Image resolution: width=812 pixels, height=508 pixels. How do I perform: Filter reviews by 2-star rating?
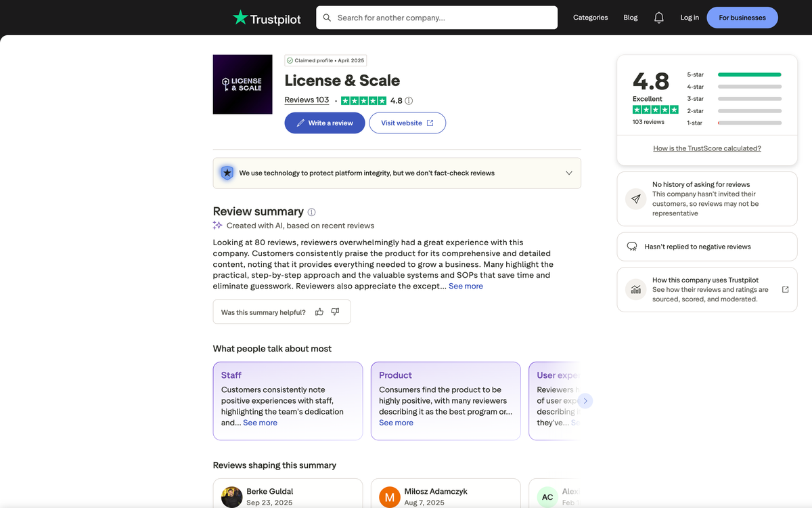(734, 111)
